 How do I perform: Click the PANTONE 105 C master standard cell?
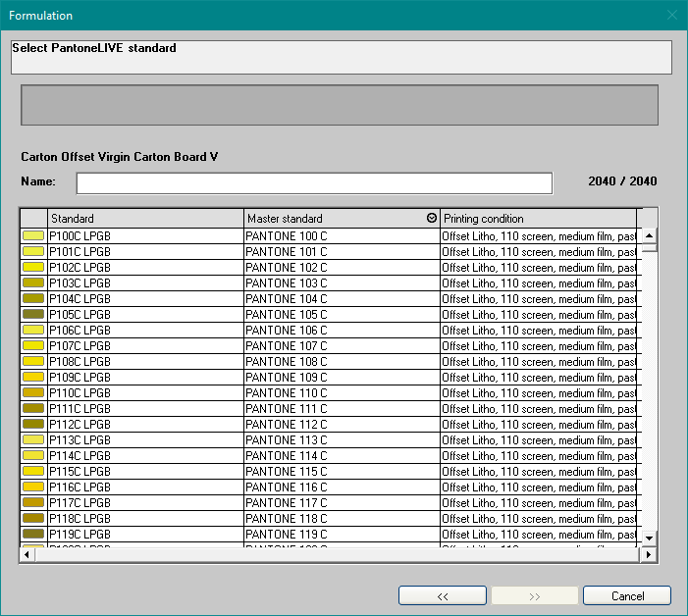[x=342, y=314]
